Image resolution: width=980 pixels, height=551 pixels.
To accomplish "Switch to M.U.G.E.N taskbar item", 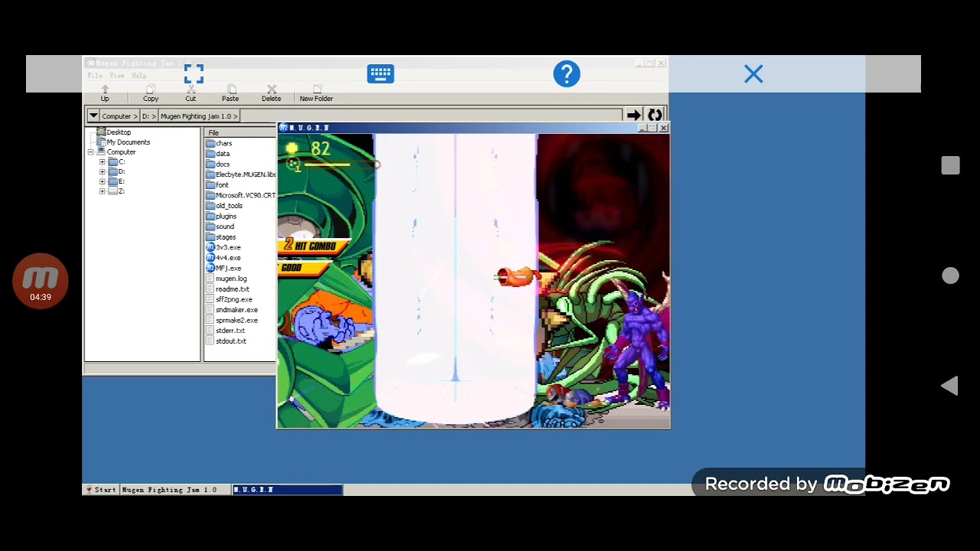I will point(287,490).
